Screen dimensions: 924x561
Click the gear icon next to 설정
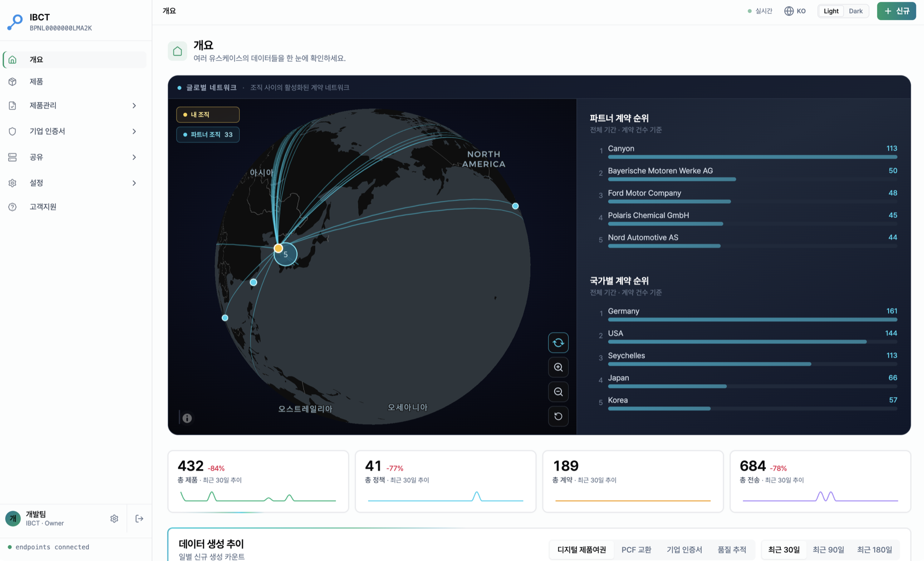pyautogui.click(x=12, y=183)
